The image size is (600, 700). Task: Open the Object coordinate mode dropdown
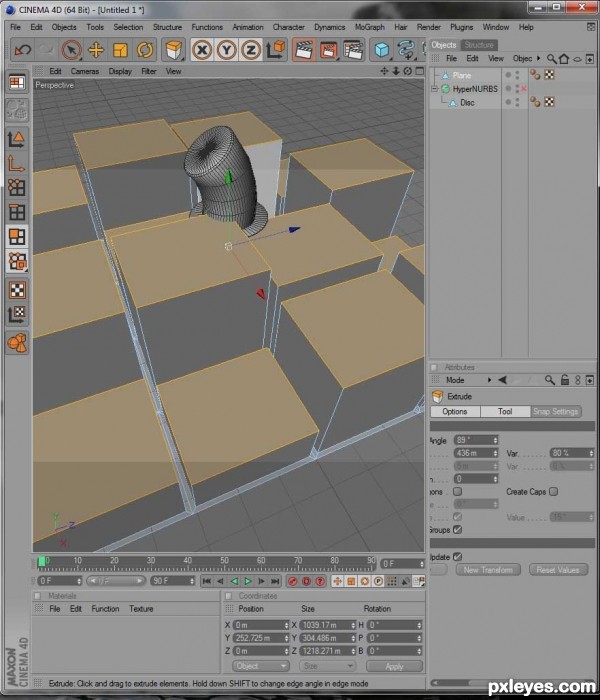[x=261, y=666]
